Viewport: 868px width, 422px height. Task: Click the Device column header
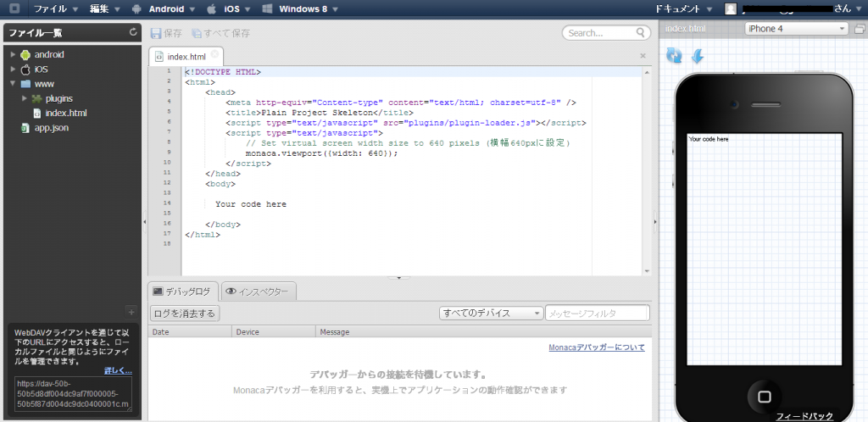[274, 332]
